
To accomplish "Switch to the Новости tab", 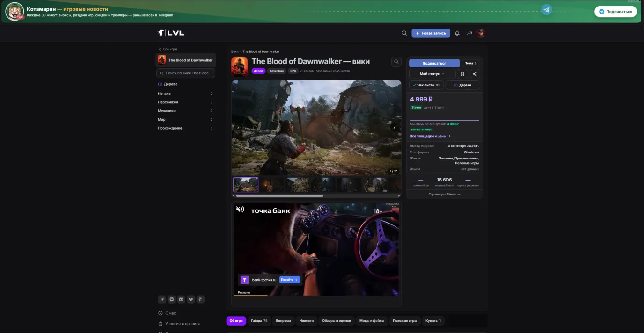I will 307,321.
